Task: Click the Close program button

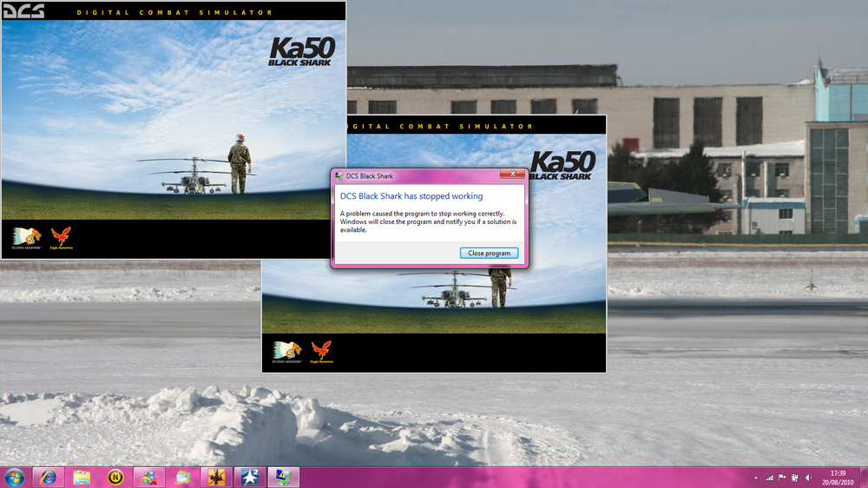Action: click(x=489, y=254)
